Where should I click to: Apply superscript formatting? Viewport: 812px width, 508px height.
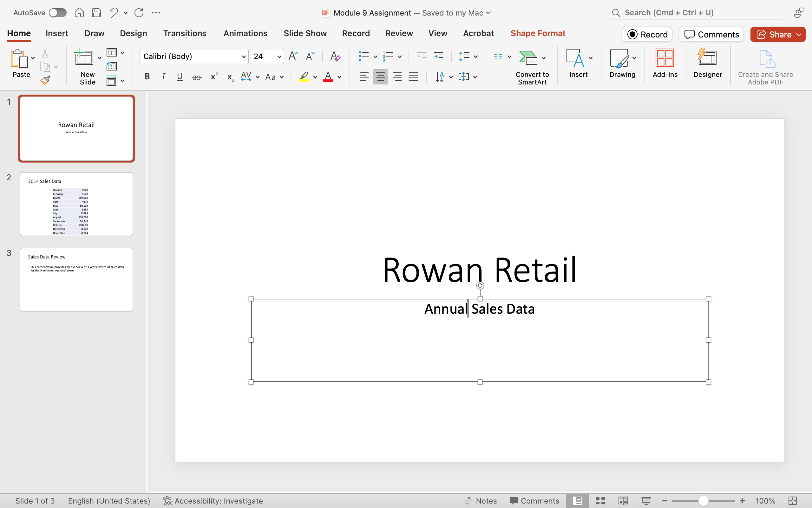coord(214,77)
